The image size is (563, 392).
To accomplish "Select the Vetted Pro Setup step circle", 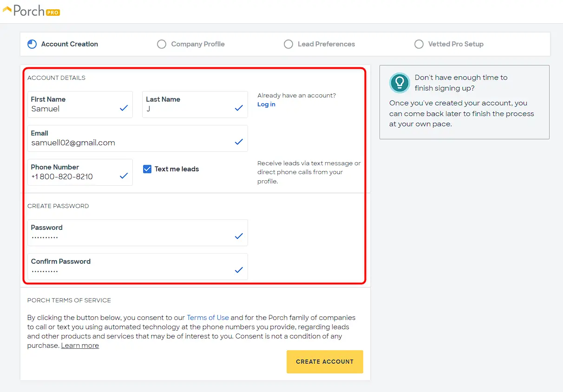I will (x=419, y=44).
